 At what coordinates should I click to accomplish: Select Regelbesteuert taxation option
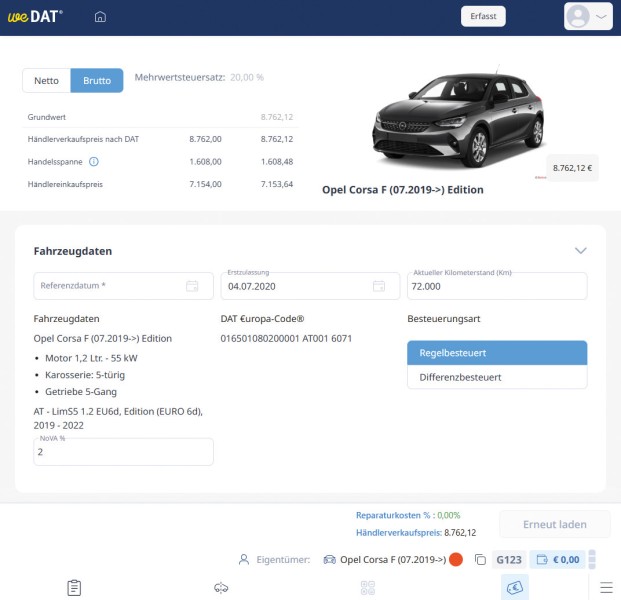(497, 353)
